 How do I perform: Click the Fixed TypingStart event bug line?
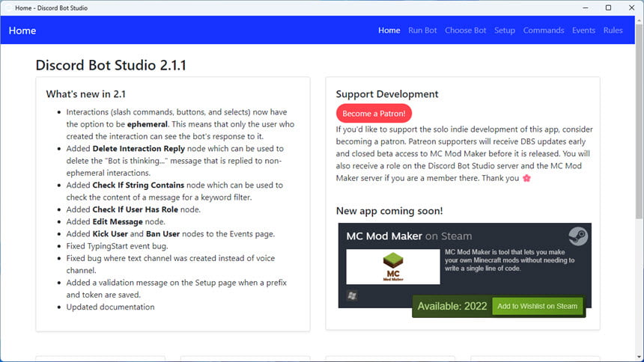pos(117,246)
